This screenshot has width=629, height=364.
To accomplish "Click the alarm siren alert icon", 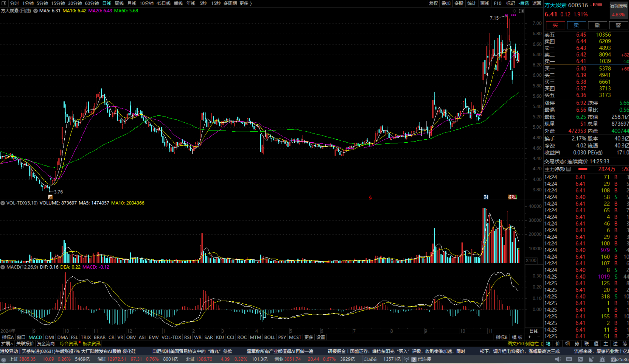I will pyautogui.click(x=602, y=359).
